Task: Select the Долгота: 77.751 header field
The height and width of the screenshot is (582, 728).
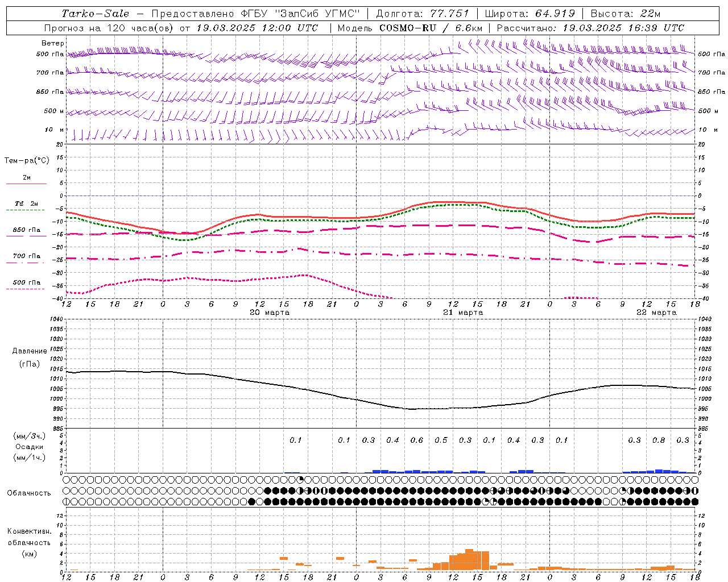Action: [423, 14]
